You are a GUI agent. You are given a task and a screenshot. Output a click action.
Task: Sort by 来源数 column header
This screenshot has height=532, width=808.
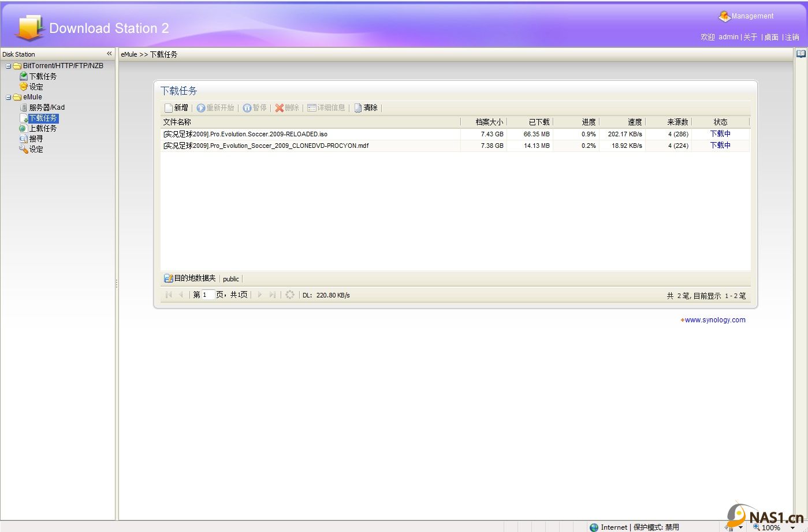click(668, 122)
